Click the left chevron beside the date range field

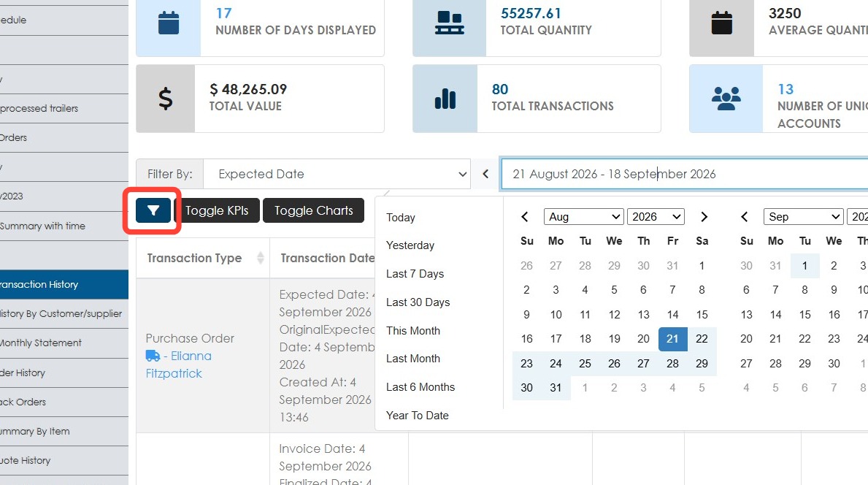coord(485,174)
